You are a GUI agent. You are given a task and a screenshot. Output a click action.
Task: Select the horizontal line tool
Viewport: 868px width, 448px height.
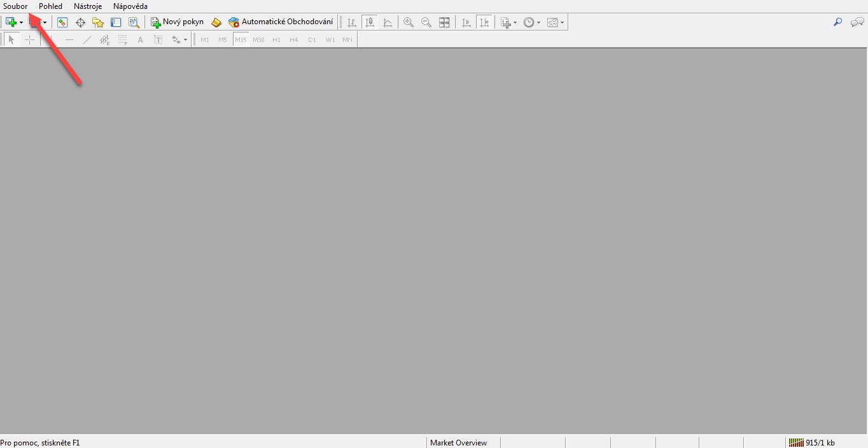point(69,39)
